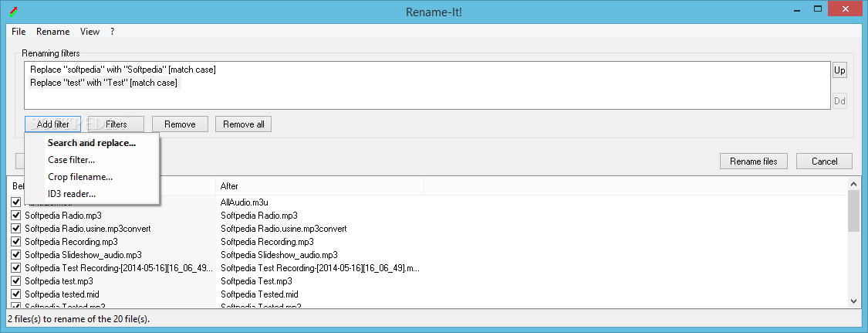Image resolution: width=868 pixels, height=333 pixels.
Task: Uncheck Softpedia Radio.mp3 checkbox
Action: [x=15, y=215]
